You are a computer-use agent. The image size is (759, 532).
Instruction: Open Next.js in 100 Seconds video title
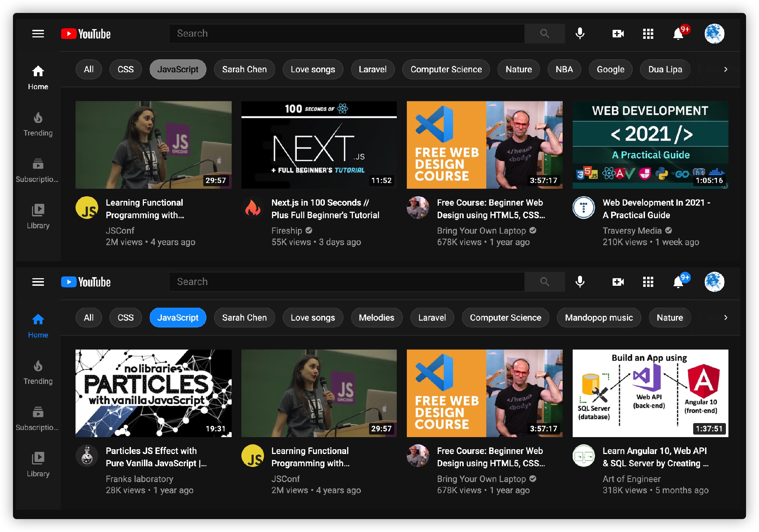tap(325, 209)
